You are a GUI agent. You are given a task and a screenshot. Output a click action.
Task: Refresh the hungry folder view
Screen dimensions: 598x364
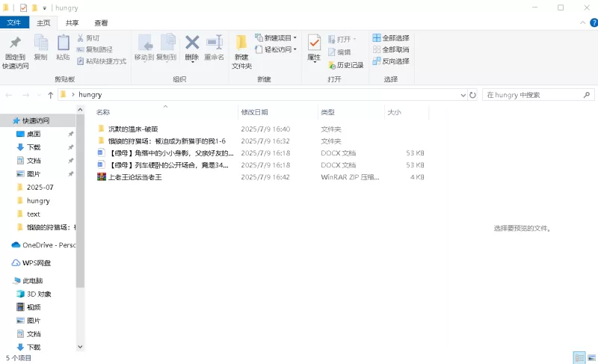pyautogui.click(x=472, y=95)
